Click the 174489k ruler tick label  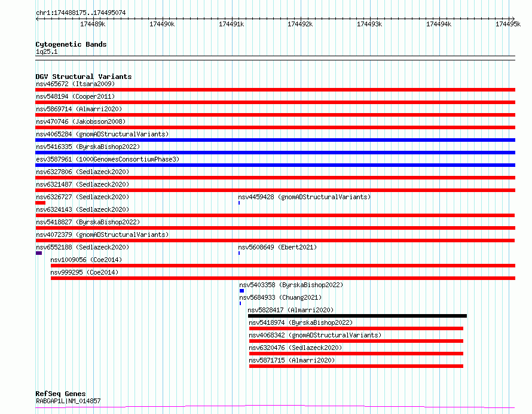[x=93, y=24]
